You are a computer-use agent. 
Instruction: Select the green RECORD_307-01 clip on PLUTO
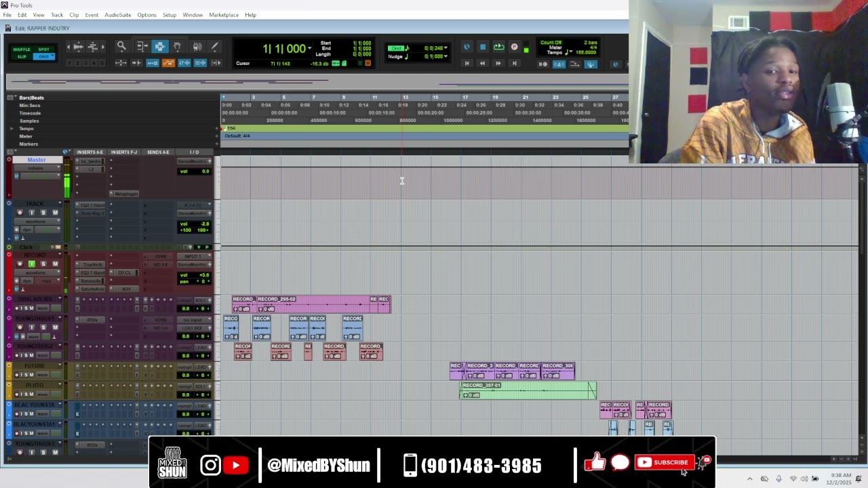click(x=528, y=390)
